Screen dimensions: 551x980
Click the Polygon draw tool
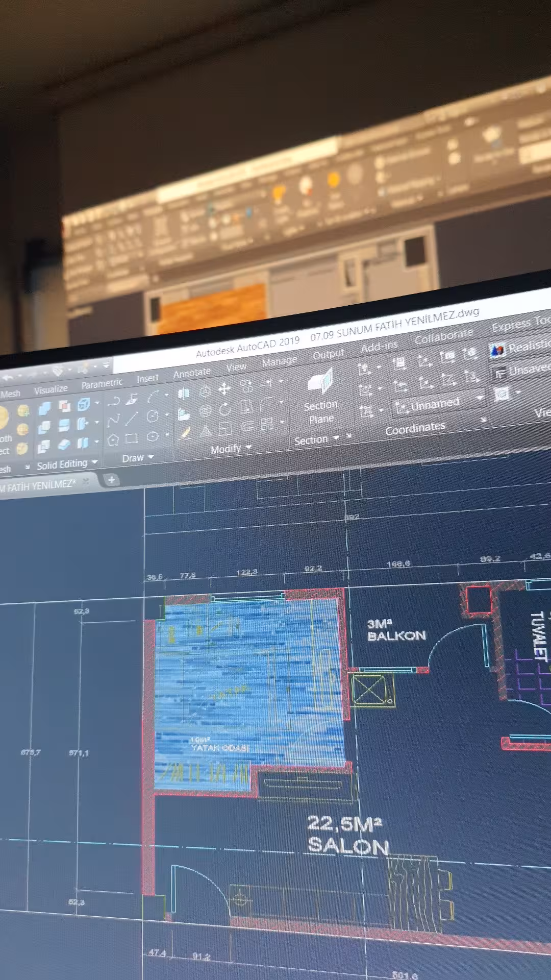[113, 439]
